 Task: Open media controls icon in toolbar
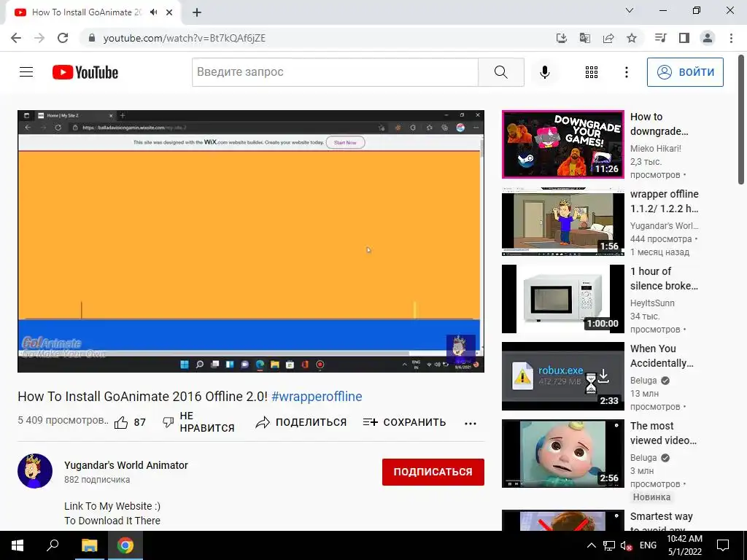click(660, 38)
